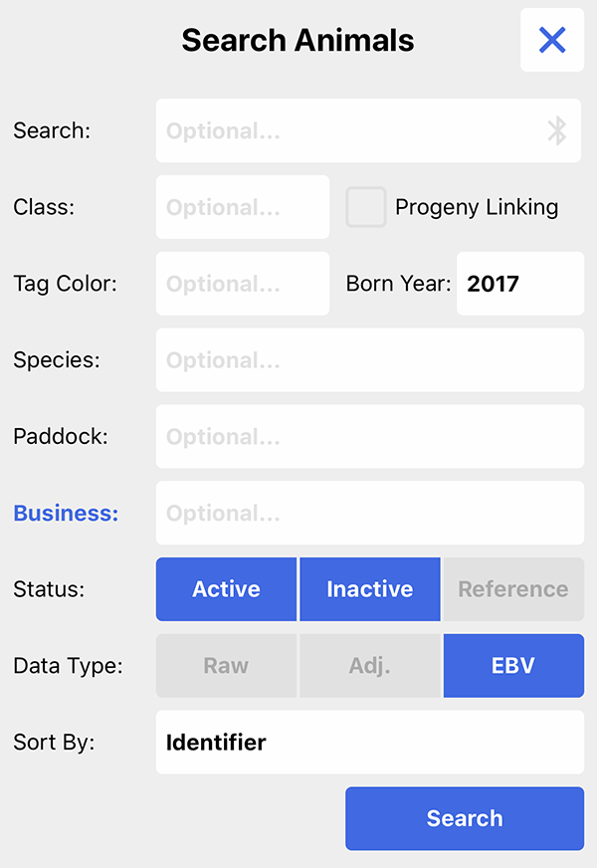Click the blue Search button
The width and height of the screenshot is (597, 868).
pyautogui.click(x=465, y=818)
